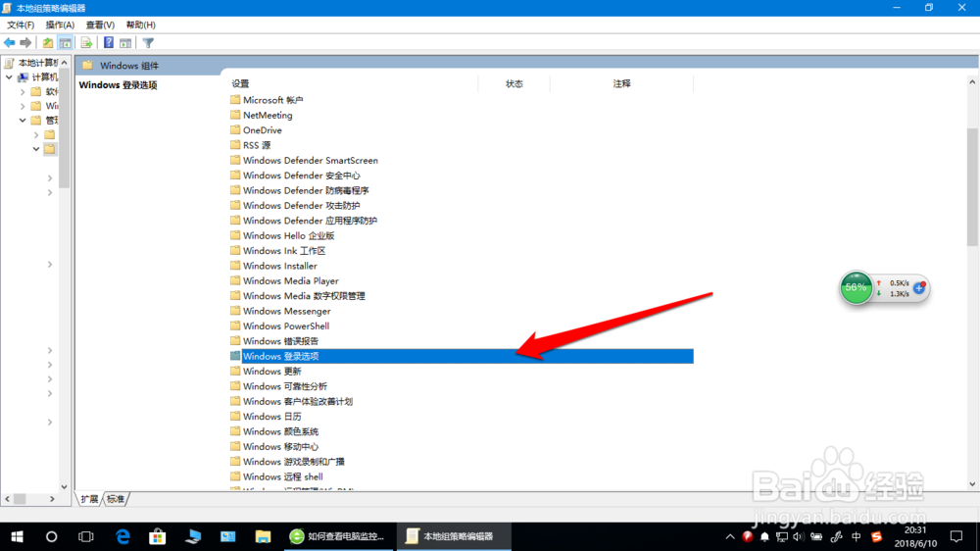Screen dimensions: 980x551
Task: Open the 文件(F) menu
Action: (21, 25)
